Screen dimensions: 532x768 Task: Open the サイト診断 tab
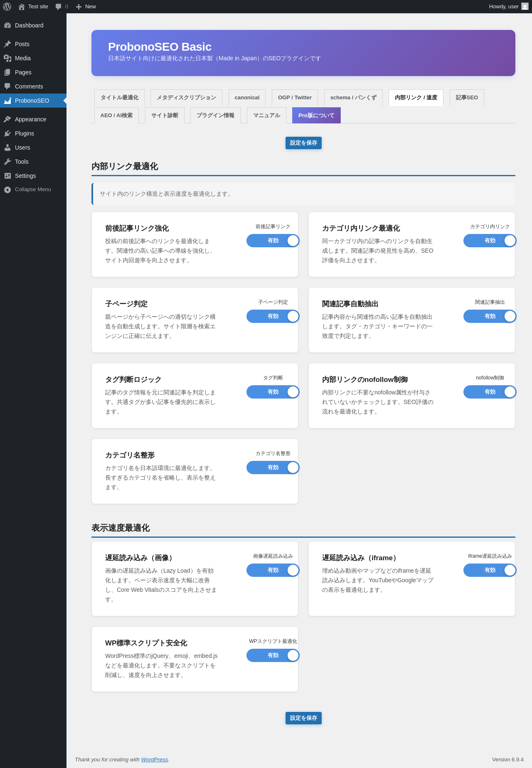[x=165, y=116]
